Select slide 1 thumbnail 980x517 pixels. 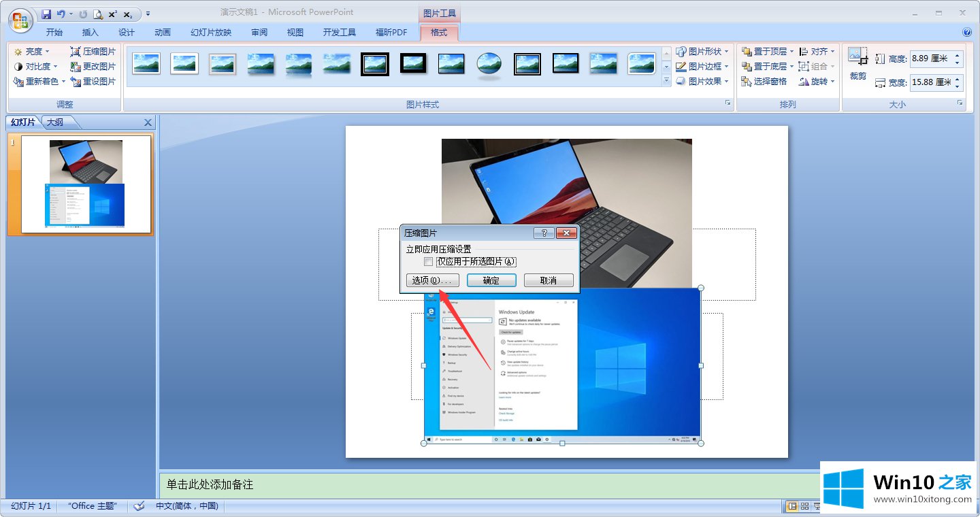[86, 184]
